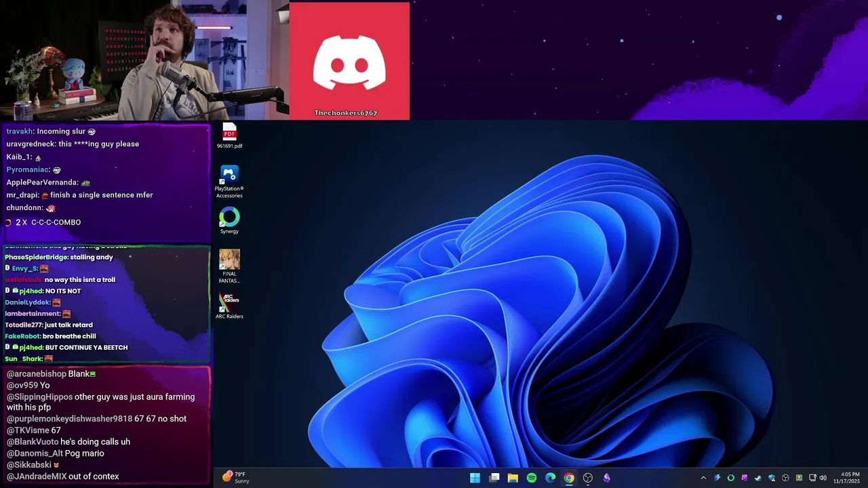Click the '2 X C-C-C-COMBO' banner

tap(43, 222)
